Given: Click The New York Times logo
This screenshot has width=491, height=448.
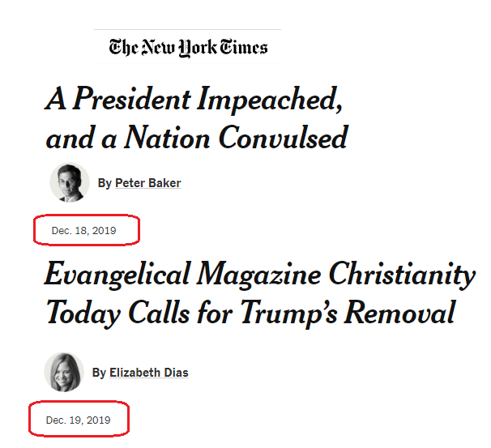Looking at the screenshot, I should tap(188, 48).
